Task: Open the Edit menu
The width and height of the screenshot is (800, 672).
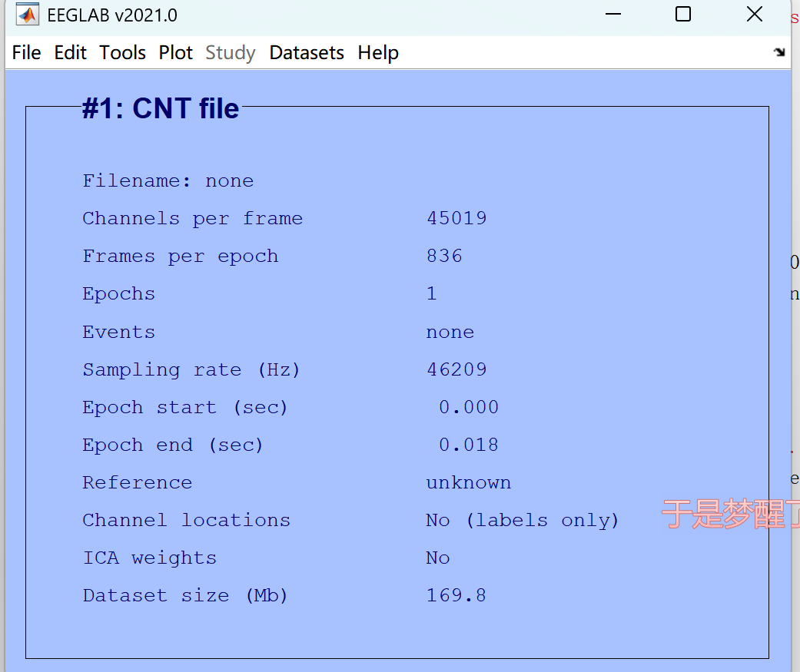Action: [71, 52]
